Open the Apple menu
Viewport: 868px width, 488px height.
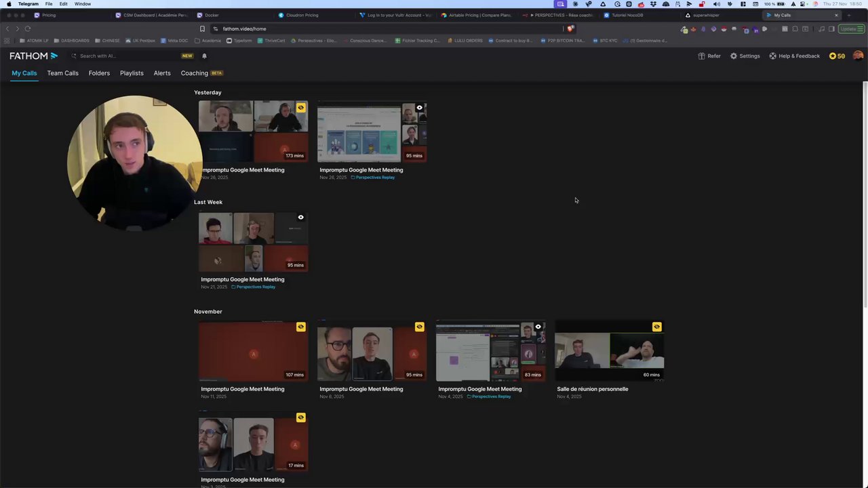click(x=8, y=4)
